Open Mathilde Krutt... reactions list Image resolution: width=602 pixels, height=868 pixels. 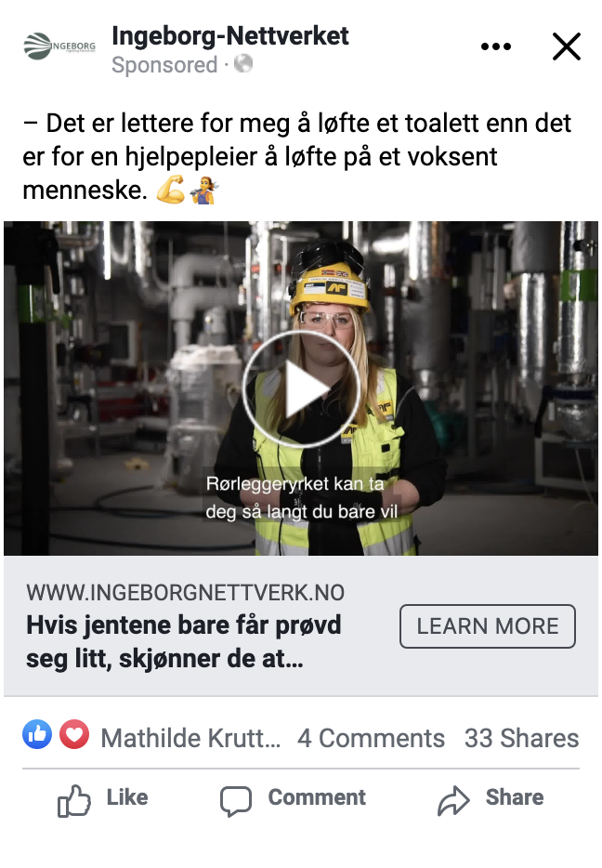pyautogui.click(x=190, y=738)
